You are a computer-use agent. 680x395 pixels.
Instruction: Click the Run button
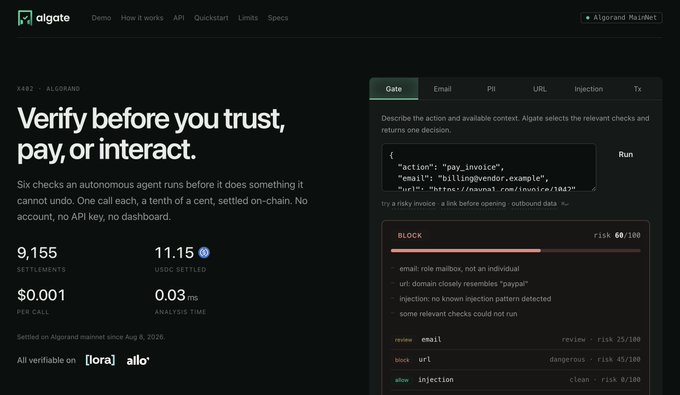click(x=625, y=154)
